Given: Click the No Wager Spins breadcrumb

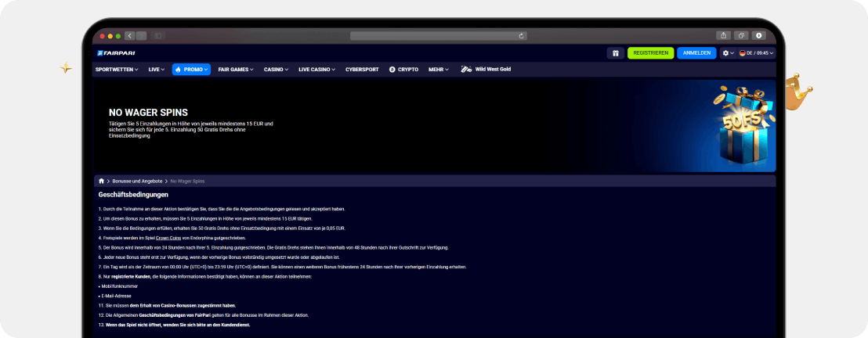Looking at the screenshot, I should [x=187, y=181].
